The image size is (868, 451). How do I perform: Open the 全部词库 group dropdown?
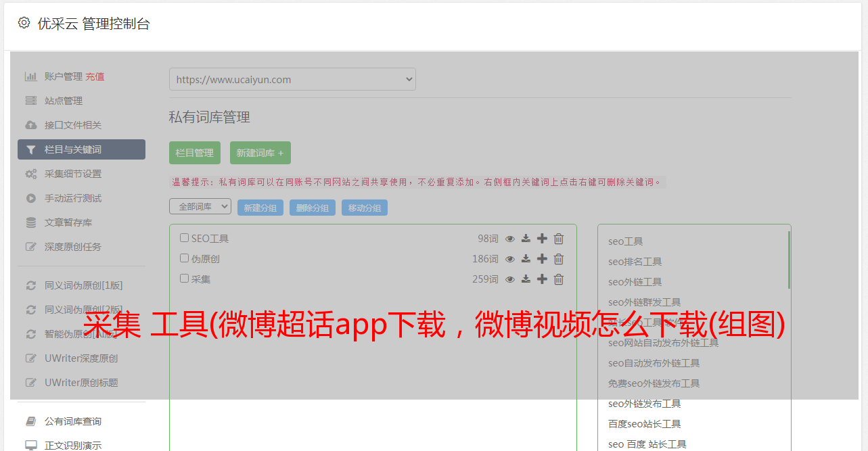pos(200,207)
